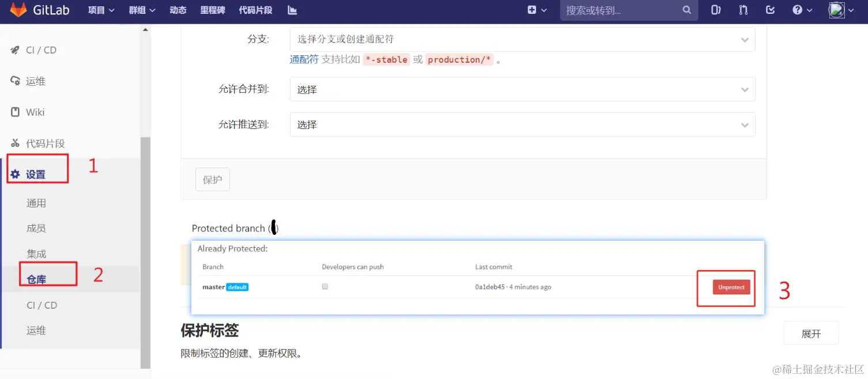Open the activity chart icon in navbar
This screenshot has width=868, height=379.
click(x=293, y=10)
